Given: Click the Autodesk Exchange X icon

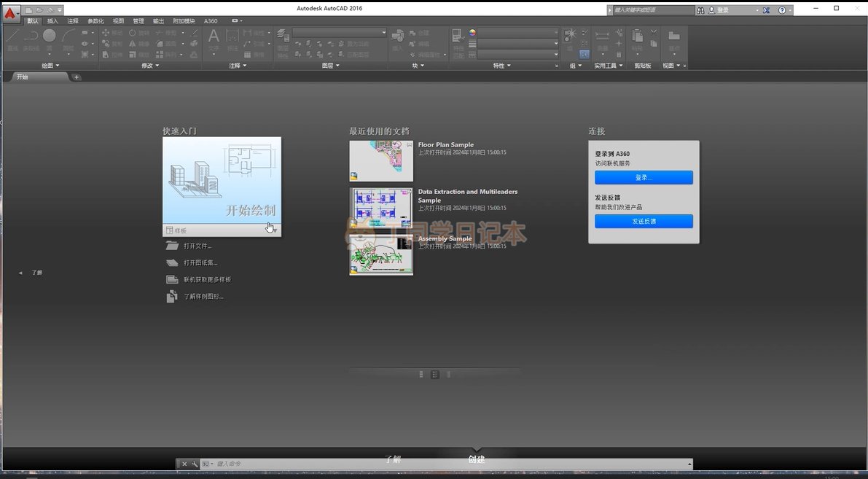Looking at the screenshot, I should 767,10.
